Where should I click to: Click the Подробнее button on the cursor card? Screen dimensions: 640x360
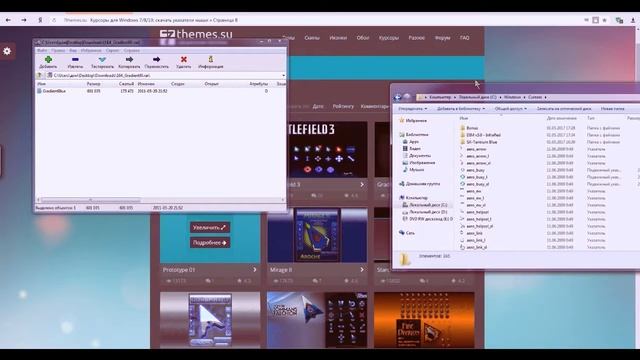[x=209, y=242]
